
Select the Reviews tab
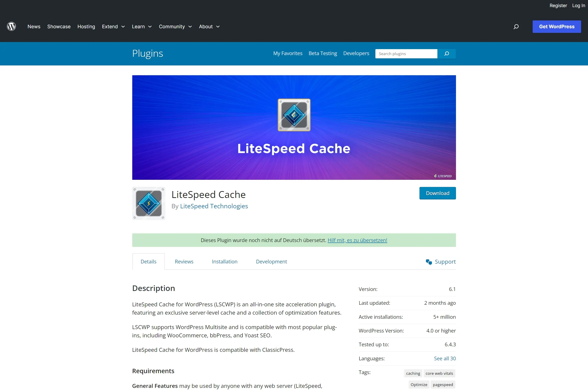[x=184, y=261]
